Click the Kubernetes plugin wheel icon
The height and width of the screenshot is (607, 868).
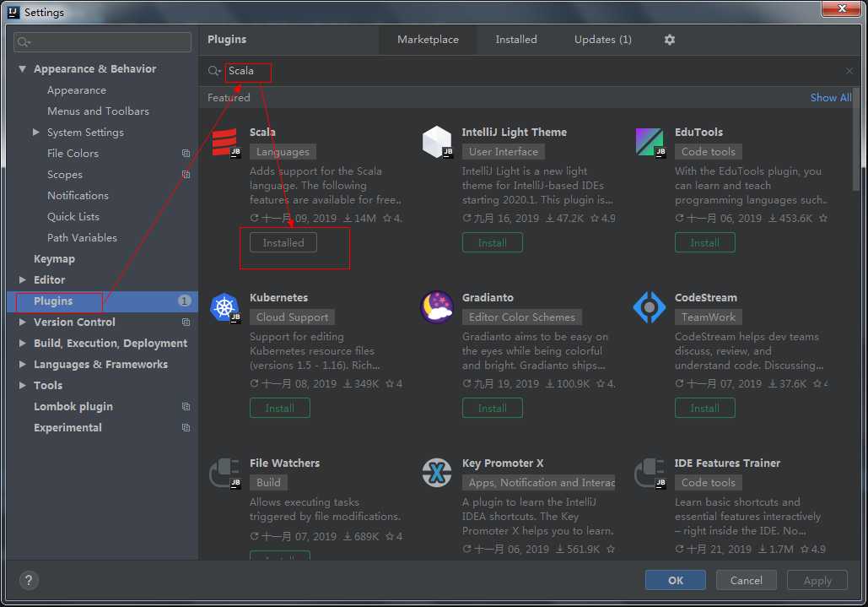coord(224,306)
